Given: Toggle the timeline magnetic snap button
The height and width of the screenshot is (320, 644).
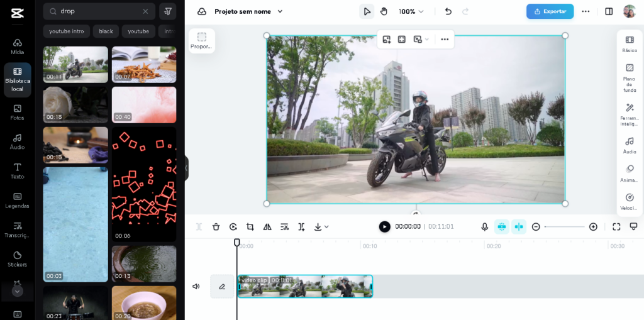Looking at the screenshot, I should click(501, 227).
